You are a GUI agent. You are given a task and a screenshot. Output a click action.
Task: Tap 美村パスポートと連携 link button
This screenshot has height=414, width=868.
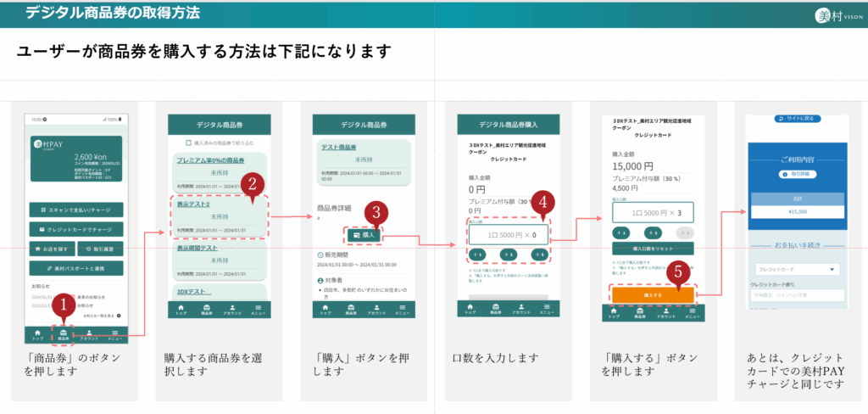(x=75, y=267)
